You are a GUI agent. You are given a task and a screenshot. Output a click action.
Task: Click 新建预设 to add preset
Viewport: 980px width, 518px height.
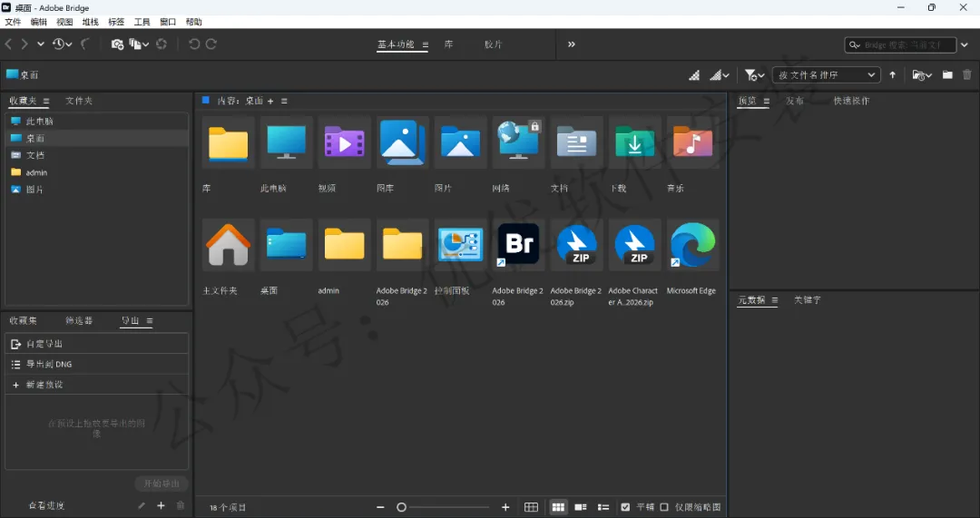click(97, 385)
